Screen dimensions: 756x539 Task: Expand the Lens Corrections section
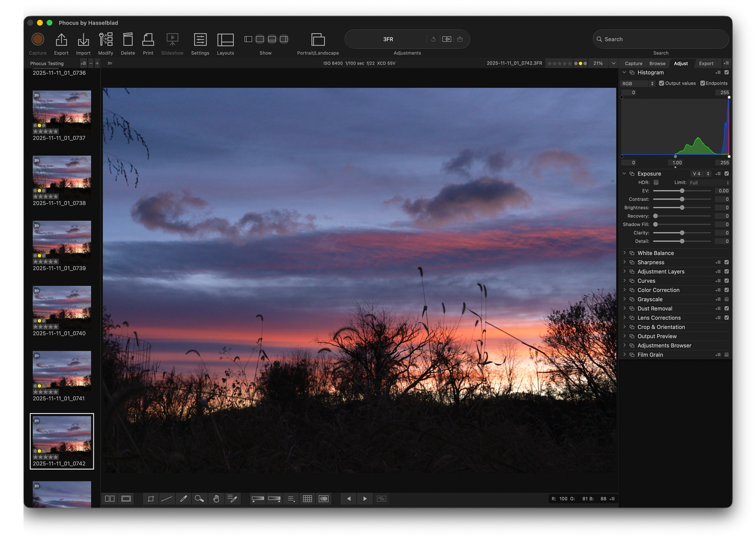(624, 318)
